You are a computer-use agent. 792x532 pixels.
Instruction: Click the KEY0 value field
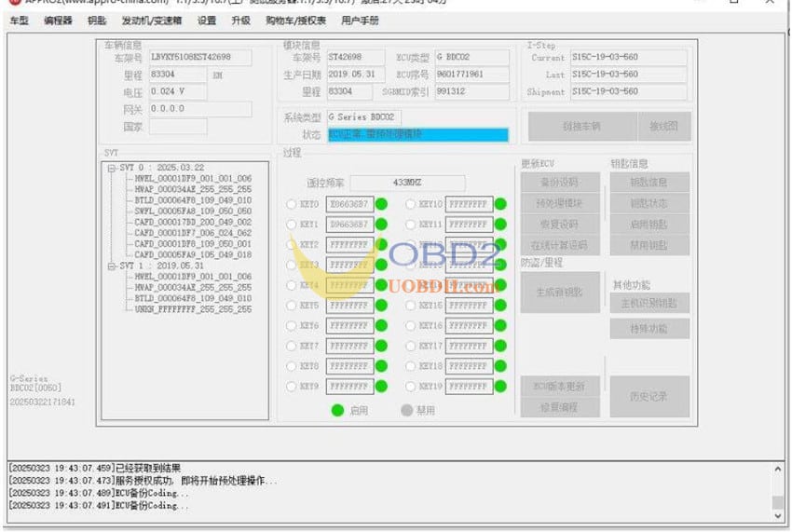point(349,205)
